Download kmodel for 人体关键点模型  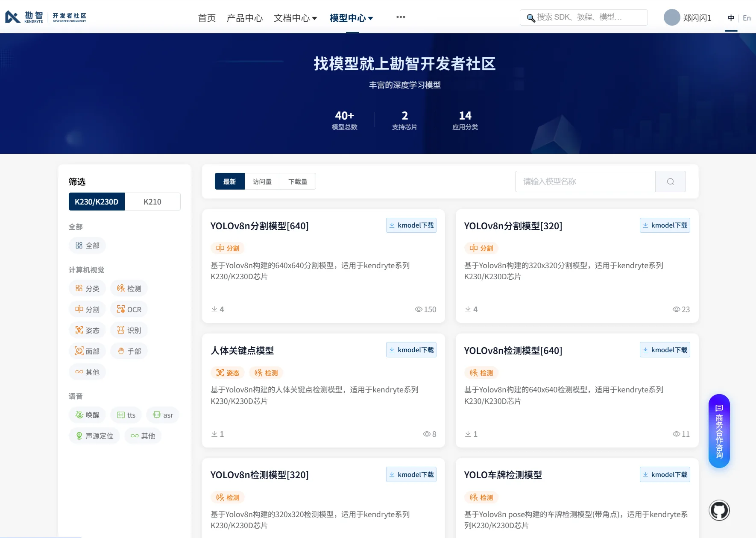411,350
